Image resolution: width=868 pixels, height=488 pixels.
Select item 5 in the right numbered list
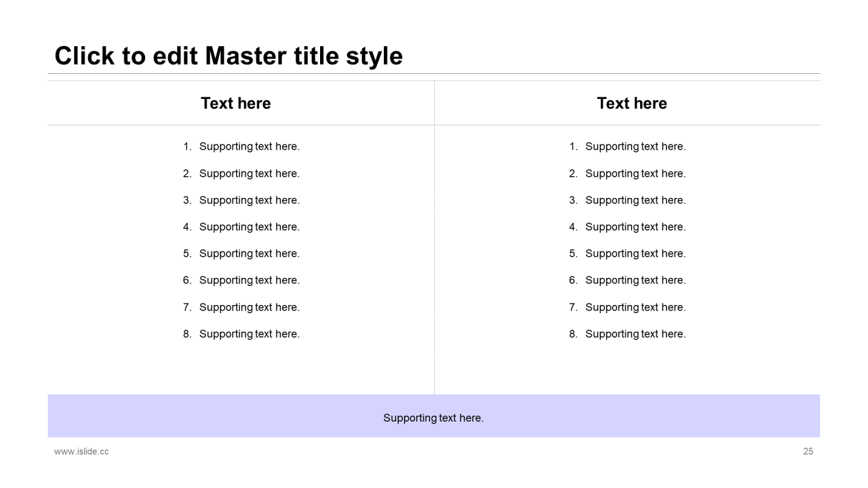[x=635, y=253]
